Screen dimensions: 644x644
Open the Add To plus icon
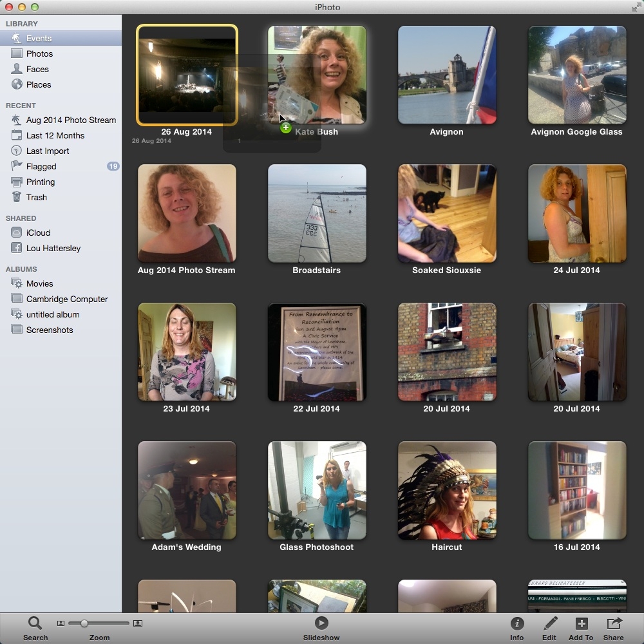(581, 623)
